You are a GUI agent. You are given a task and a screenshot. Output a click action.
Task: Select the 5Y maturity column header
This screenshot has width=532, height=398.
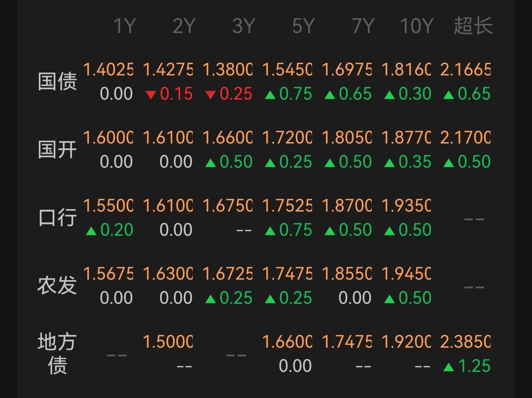pos(303,26)
